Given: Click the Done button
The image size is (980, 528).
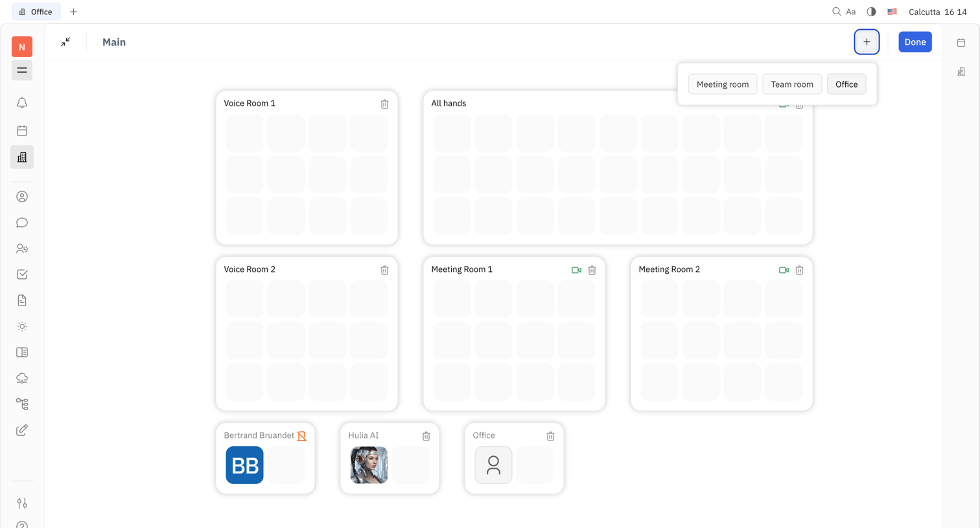Looking at the screenshot, I should coord(915,42).
